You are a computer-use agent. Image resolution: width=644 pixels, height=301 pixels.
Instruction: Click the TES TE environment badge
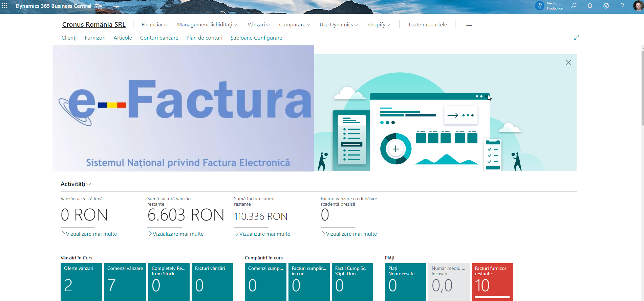click(539, 6)
